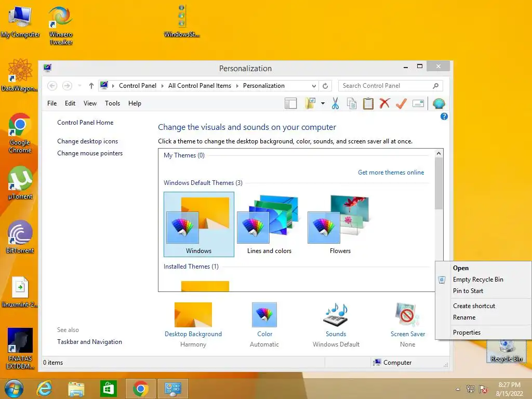Click the Back navigation arrow

pyautogui.click(x=52, y=86)
